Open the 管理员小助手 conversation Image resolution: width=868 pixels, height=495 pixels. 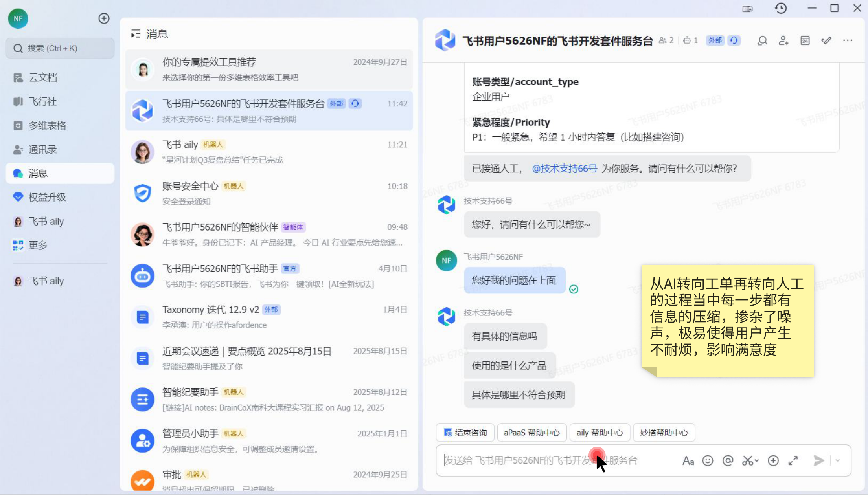pyautogui.click(x=269, y=441)
